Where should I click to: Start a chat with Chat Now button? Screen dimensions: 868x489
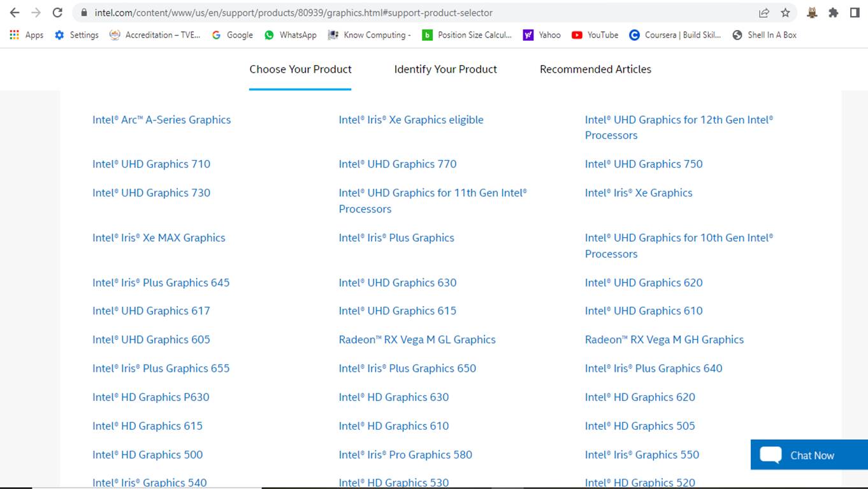click(809, 455)
